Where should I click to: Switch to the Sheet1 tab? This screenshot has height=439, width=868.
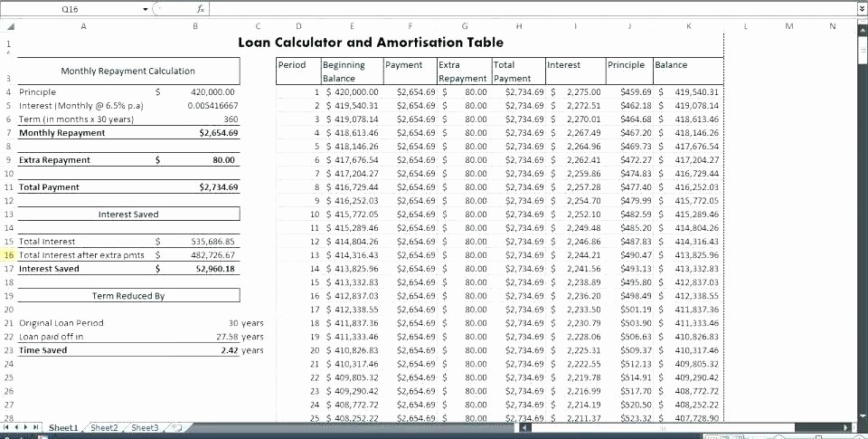[x=63, y=427]
